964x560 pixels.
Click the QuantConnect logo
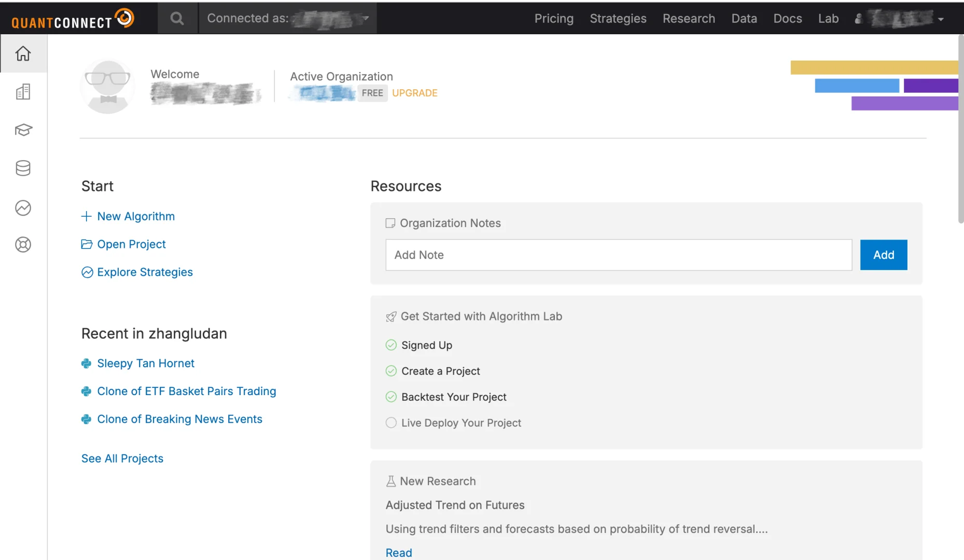tap(73, 19)
